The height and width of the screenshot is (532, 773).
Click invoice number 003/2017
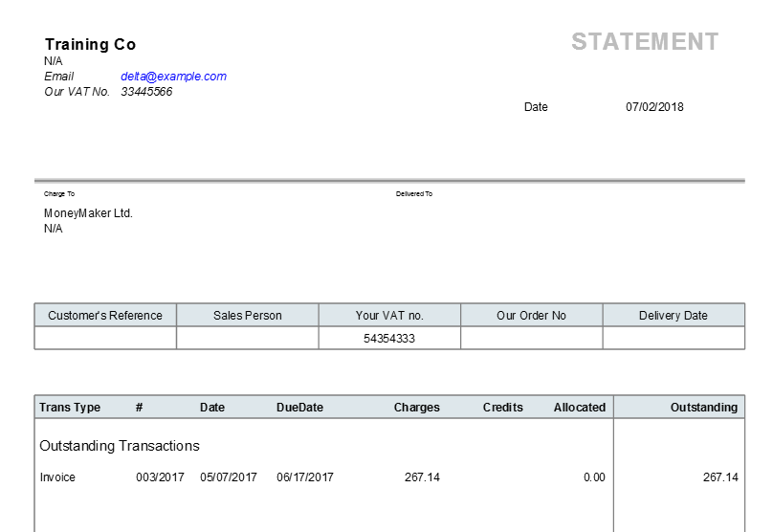point(160,477)
